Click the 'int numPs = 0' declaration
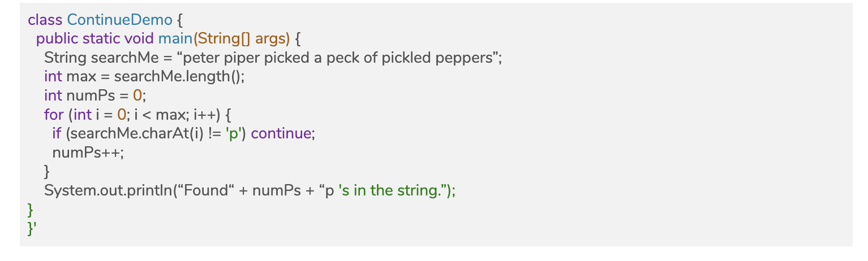The height and width of the screenshot is (261, 868). click(x=95, y=96)
